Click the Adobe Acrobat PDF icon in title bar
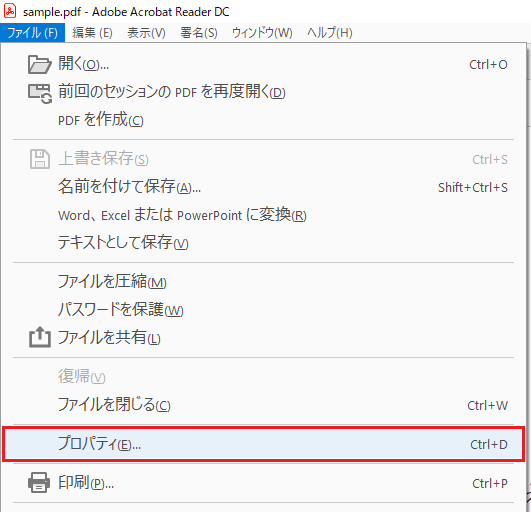Image resolution: width=531 pixels, height=512 pixels. click(x=10, y=10)
